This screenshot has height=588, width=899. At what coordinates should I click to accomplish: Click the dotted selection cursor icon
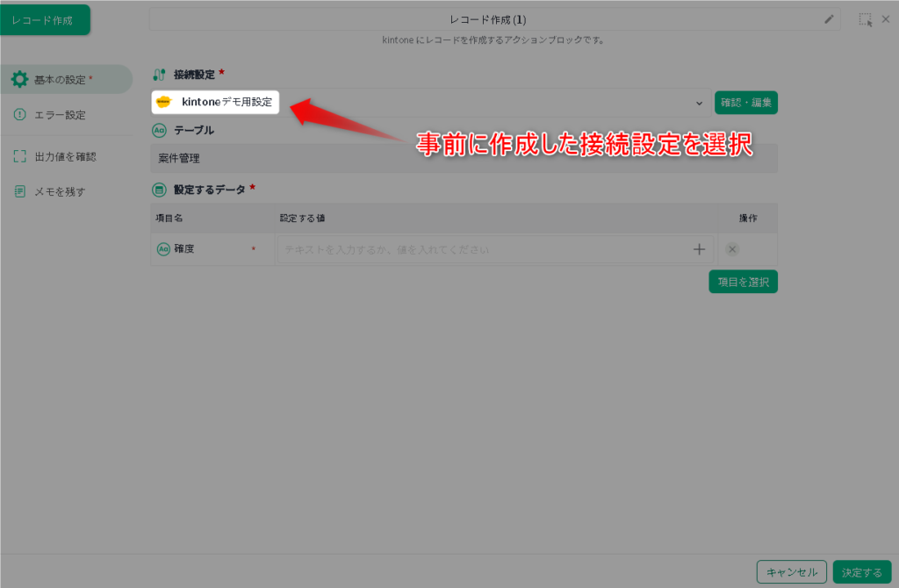tap(866, 19)
